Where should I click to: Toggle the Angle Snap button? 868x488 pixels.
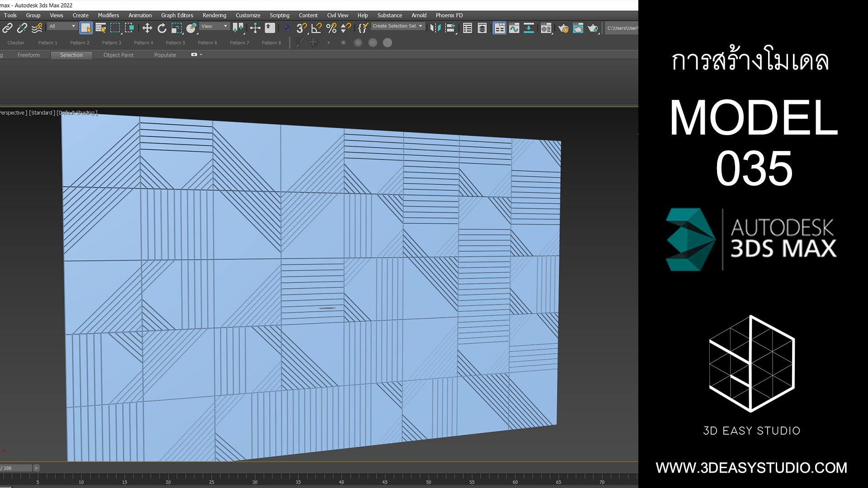click(x=316, y=28)
